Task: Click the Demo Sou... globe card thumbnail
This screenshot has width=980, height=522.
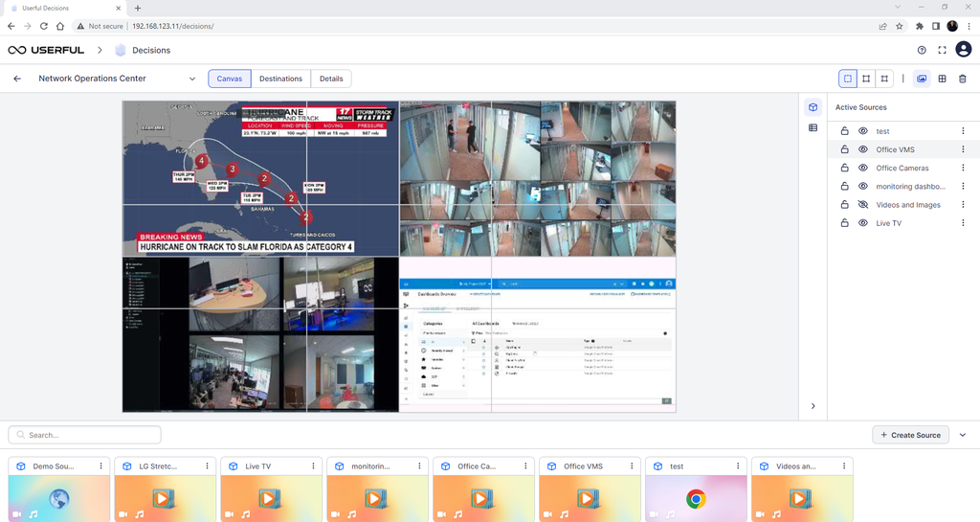Action: coord(58,498)
